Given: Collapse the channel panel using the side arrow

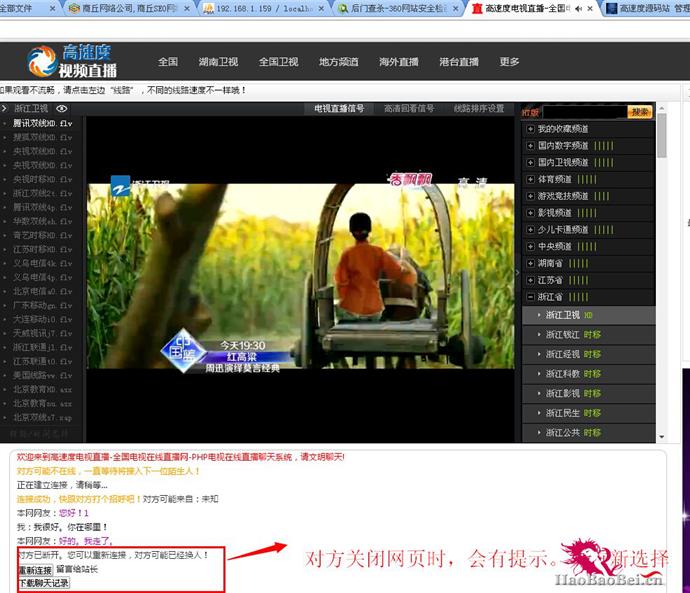Looking at the screenshot, I should pos(518,273).
